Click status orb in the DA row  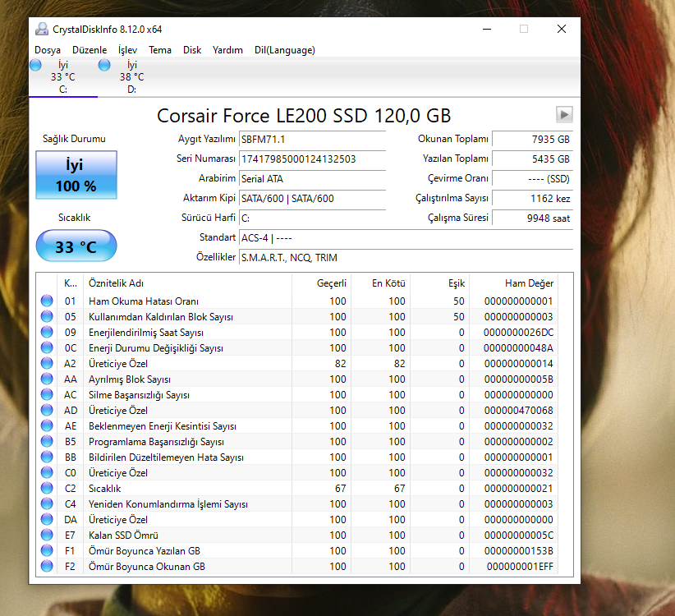click(x=47, y=520)
